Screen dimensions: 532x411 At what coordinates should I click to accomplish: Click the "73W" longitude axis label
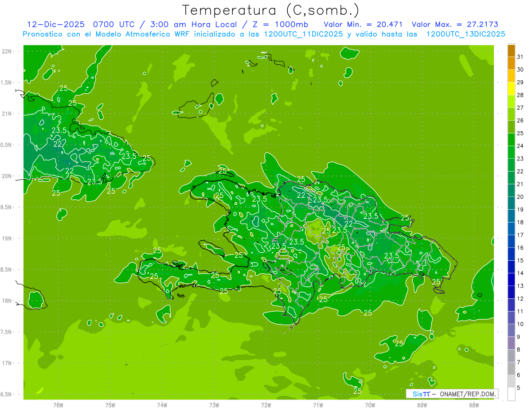click(214, 405)
